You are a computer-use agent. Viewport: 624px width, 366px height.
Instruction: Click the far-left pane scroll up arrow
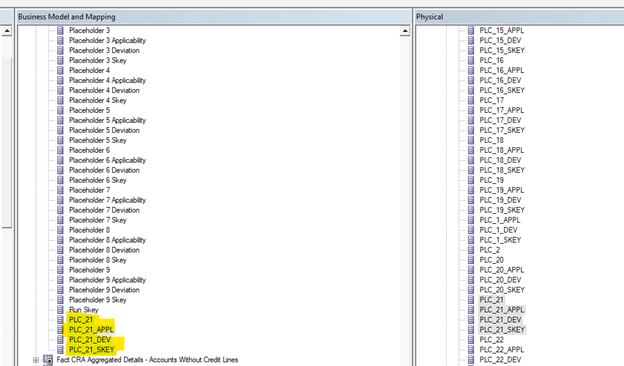click(6, 31)
